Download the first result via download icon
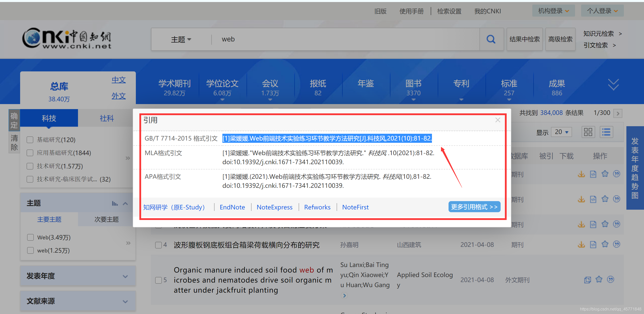 point(581,174)
